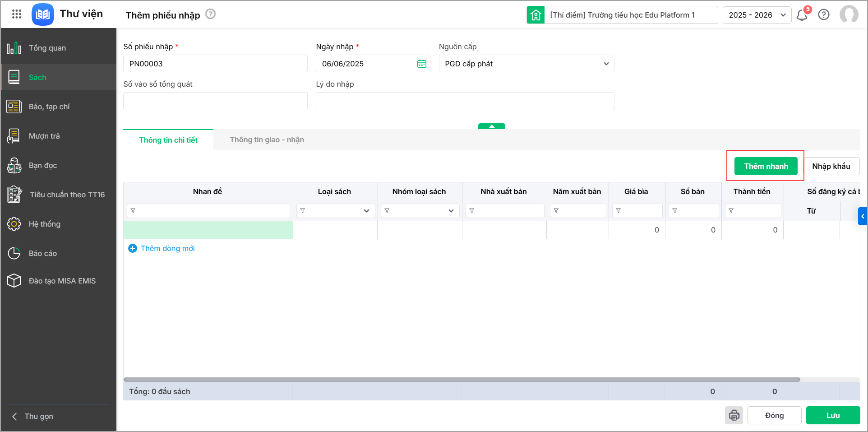Click Lưu save button
The image size is (868, 432).
(x=833, y=415)
